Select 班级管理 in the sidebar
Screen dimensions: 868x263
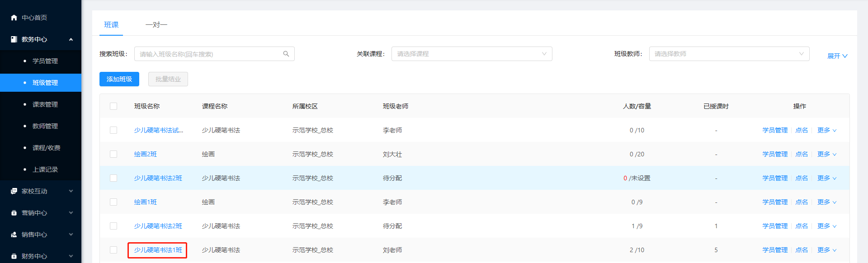tap(41, 83)
